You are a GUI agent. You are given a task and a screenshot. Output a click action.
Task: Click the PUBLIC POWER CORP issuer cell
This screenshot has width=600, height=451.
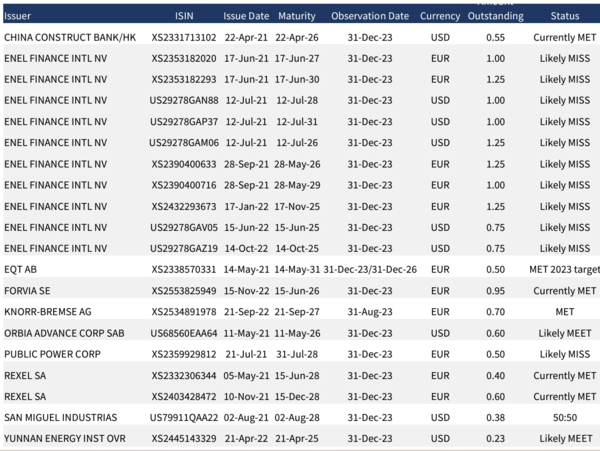52,354
